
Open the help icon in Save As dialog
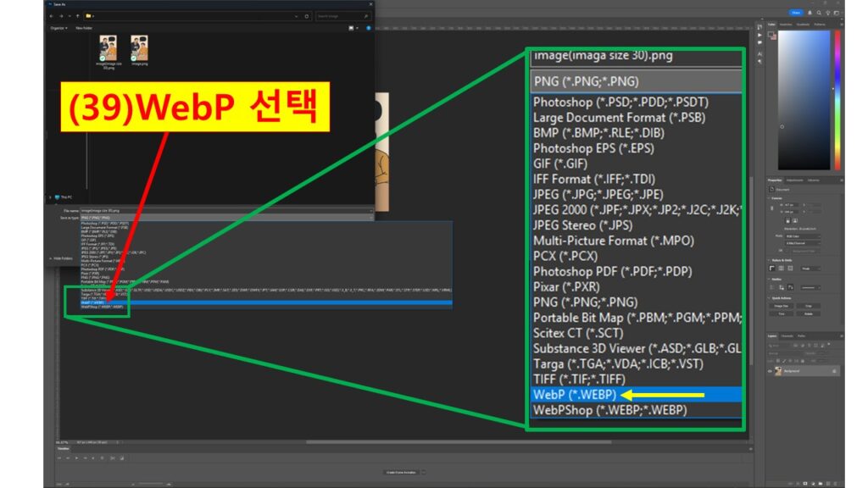[367, 28]
